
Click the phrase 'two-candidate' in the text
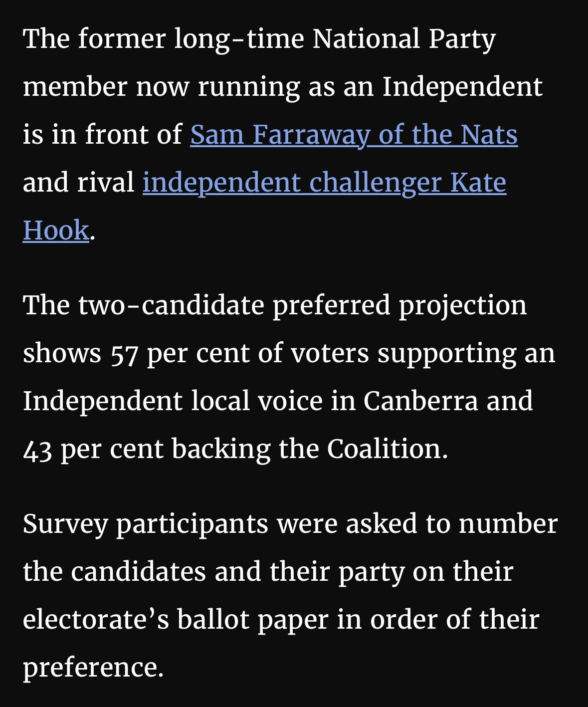(x=171, y=305)
